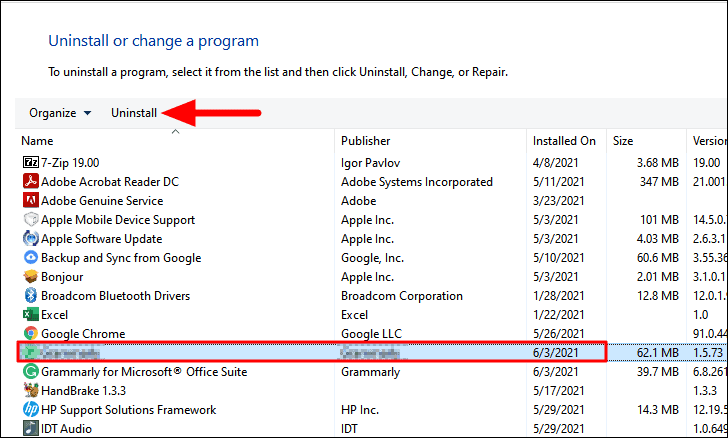Click the Adobe Acrobat Reader DC icon
The height and width of the screenshot is (438, 728).
coord(31,181)
